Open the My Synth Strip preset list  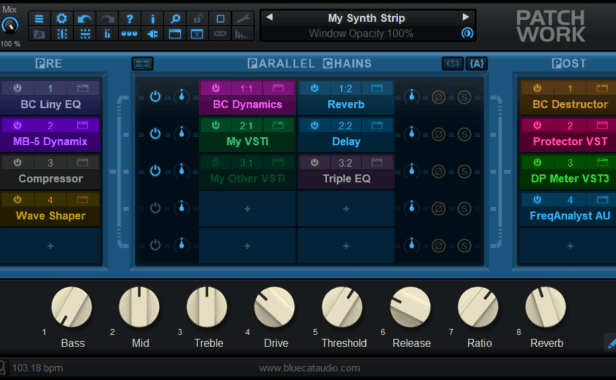(366, 18)
